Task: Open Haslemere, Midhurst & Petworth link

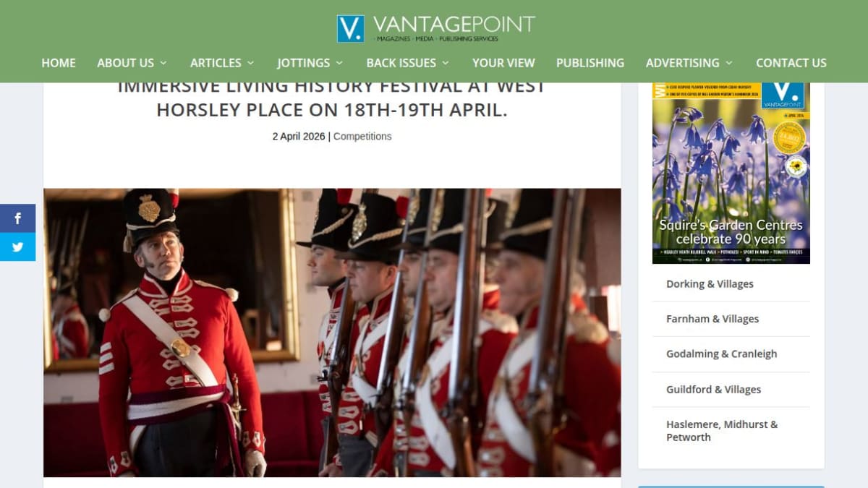Action: pos(722,431)
